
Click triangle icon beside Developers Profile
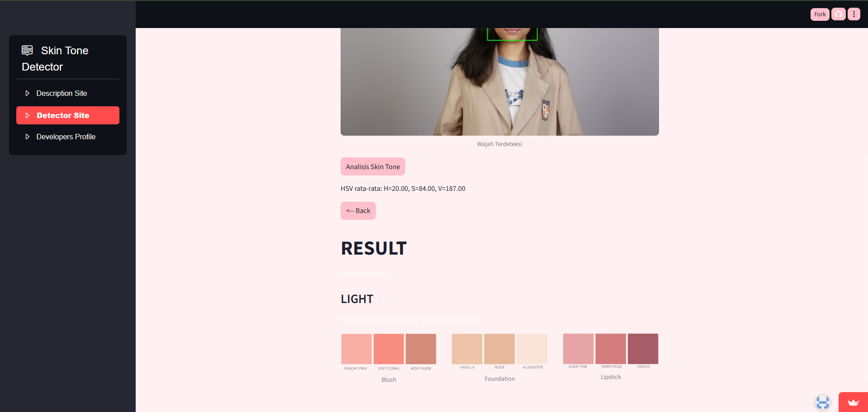(x=27, y=137)
